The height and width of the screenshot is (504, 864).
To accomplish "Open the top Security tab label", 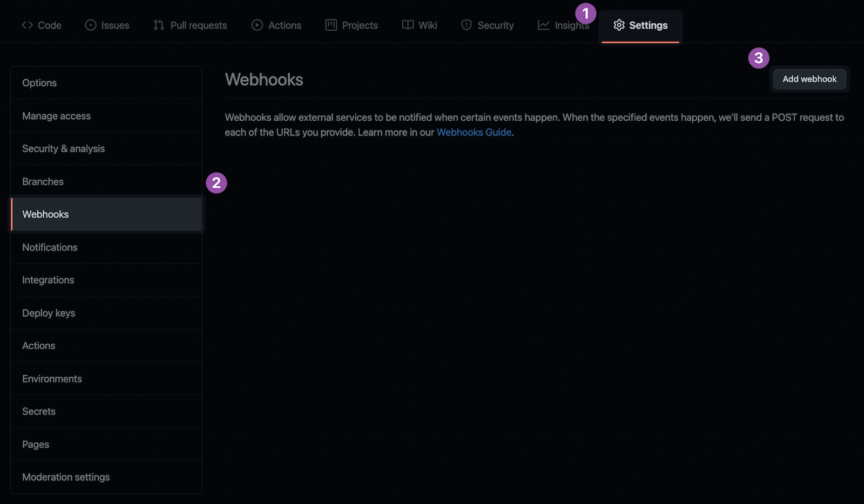I will coord(496,25).
